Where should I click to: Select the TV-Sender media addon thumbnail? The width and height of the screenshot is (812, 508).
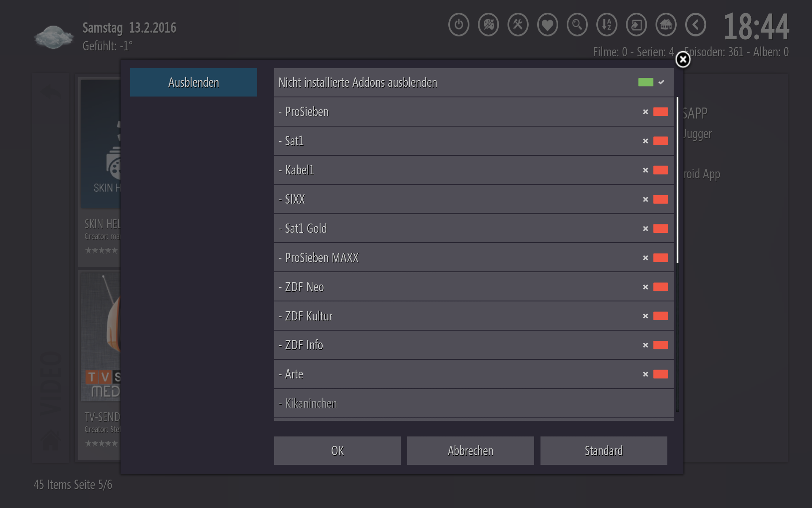pyautogui.click(x=101, y=336)
